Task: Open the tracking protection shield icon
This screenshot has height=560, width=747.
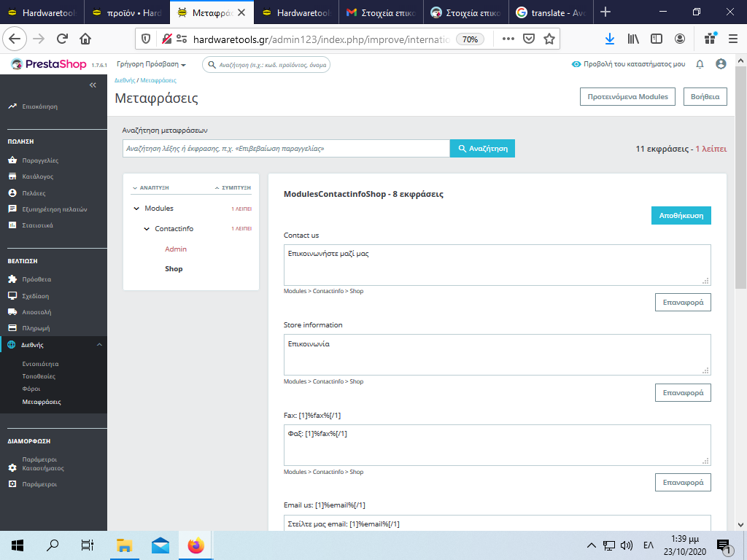Action: [x=146, y=39]
